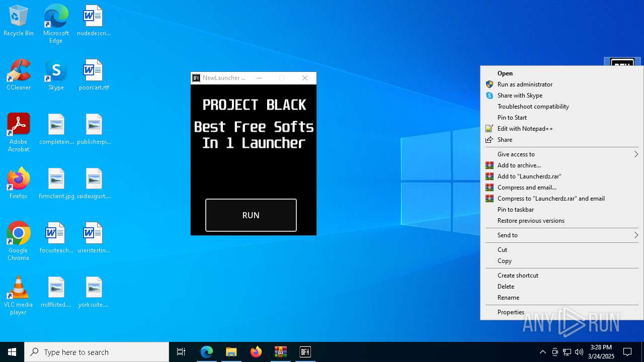Click the taskbar search box
644x362 pixels.
(x=97, y=352)
